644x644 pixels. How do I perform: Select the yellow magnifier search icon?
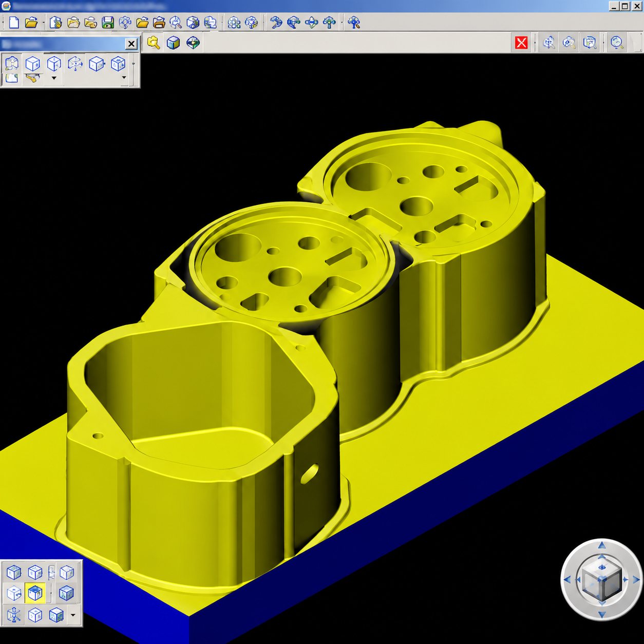pyautogui.click(x=153, y=43)
